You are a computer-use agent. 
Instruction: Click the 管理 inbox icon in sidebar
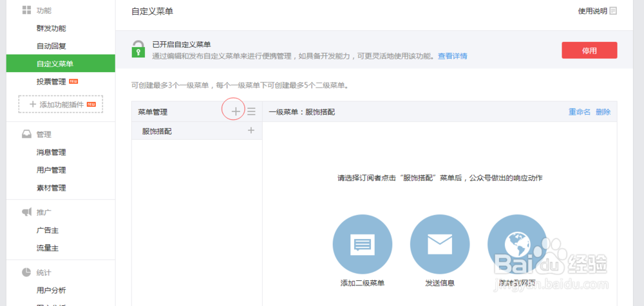pyautogui.click(x=26, y=134)
